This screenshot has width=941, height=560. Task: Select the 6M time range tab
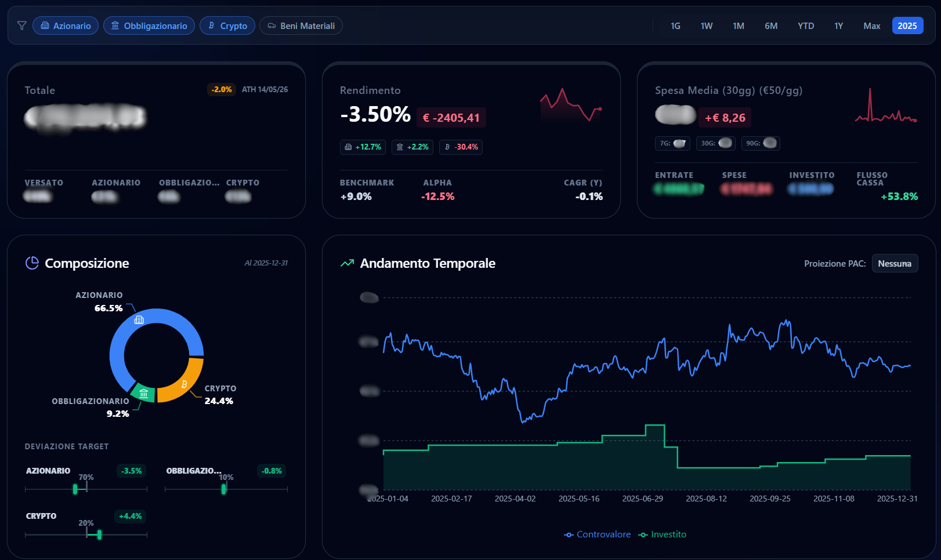[771, 26]
